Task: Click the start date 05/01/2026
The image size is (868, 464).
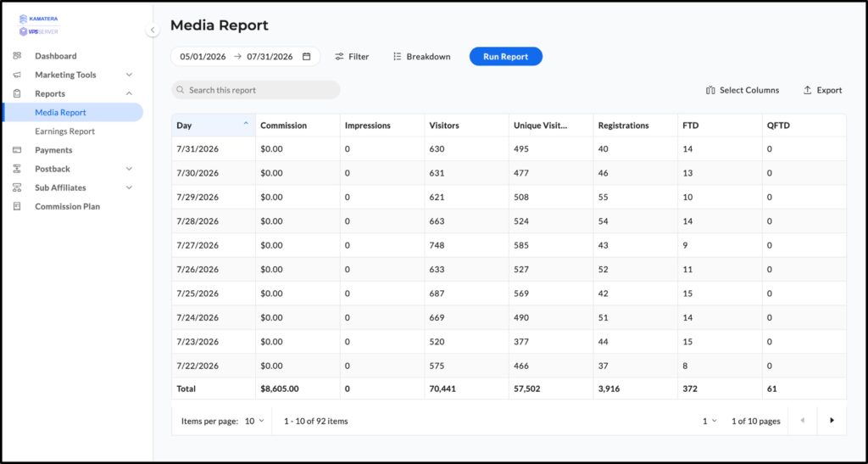Action: tap(203, 57)
